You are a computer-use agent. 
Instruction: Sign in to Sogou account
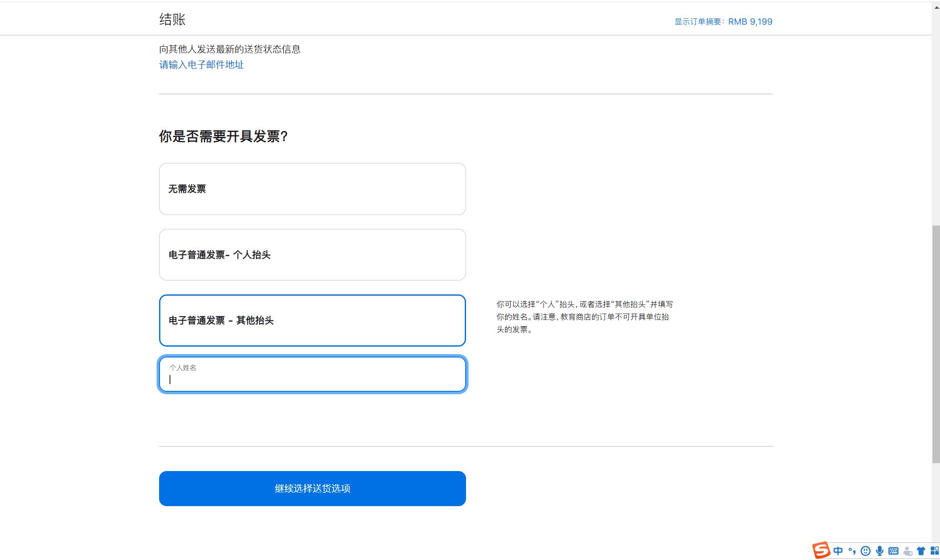907,550
